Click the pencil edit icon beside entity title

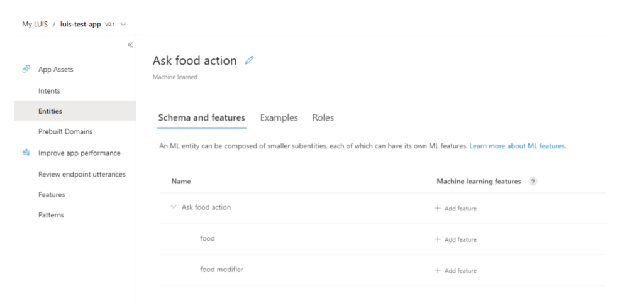250,60
